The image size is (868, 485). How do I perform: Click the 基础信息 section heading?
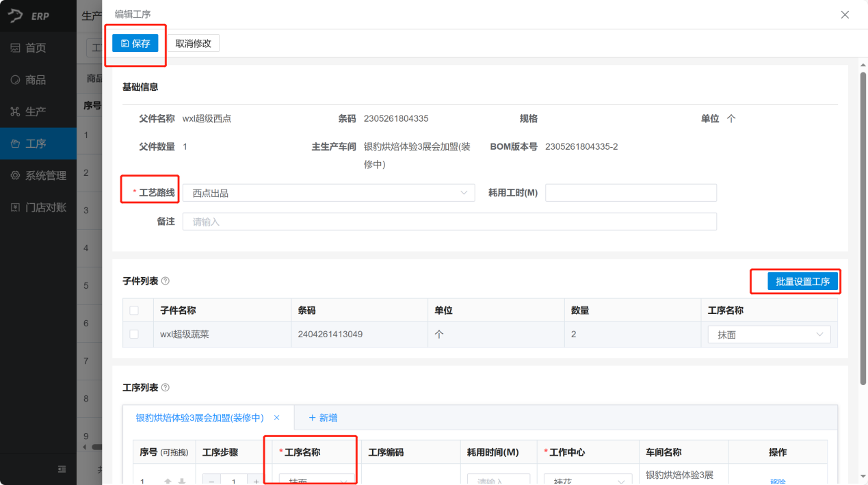pos(140,87)
